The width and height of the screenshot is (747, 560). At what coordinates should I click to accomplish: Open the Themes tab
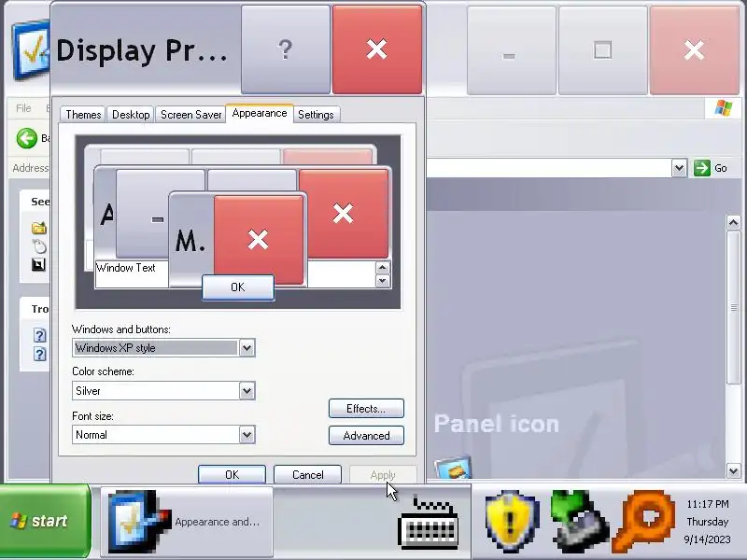(x=83, y=115)
